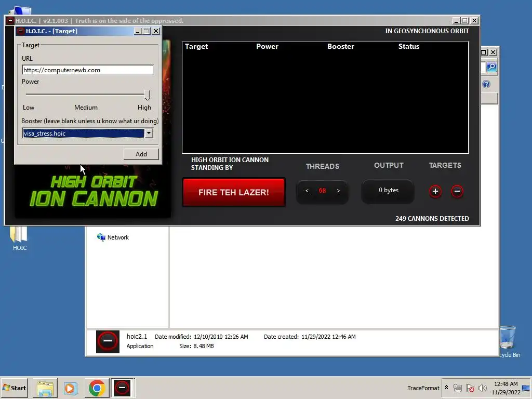Minimize the H.O.I.C. Target dialog
The height and width of the screenshot is (399, 532).
click(x=138, y=31)
